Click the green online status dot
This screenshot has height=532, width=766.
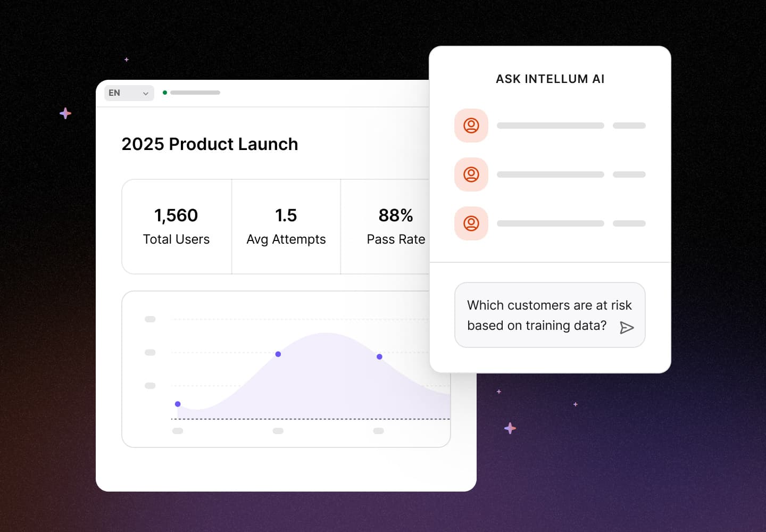tap(165, 92)
